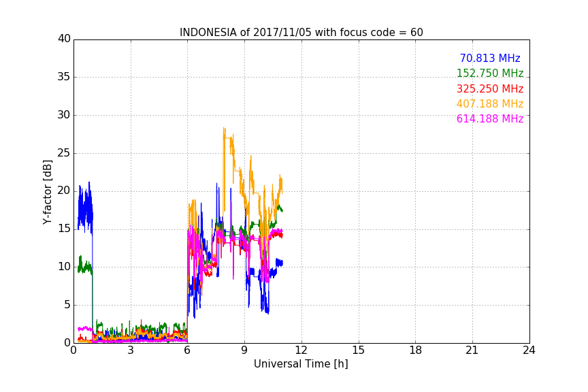Click the x-axis tick label '21'

pos(472,350)
